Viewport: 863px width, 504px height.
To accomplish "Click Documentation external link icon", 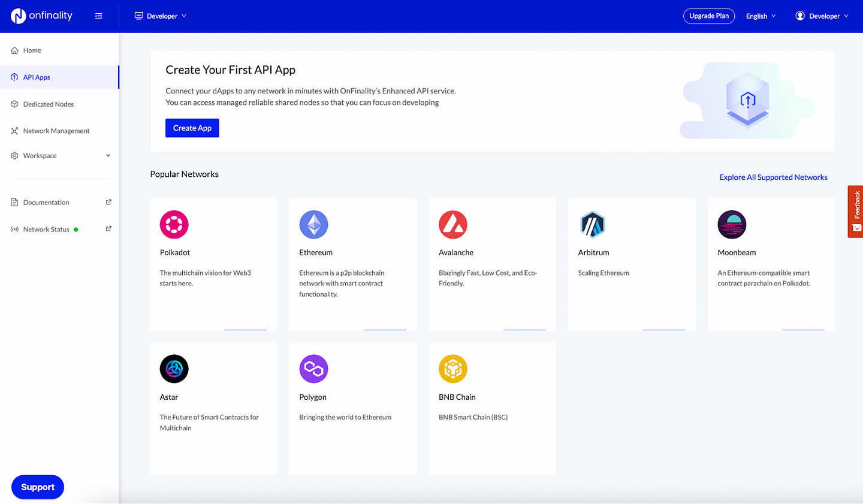I will pos(108,202).
